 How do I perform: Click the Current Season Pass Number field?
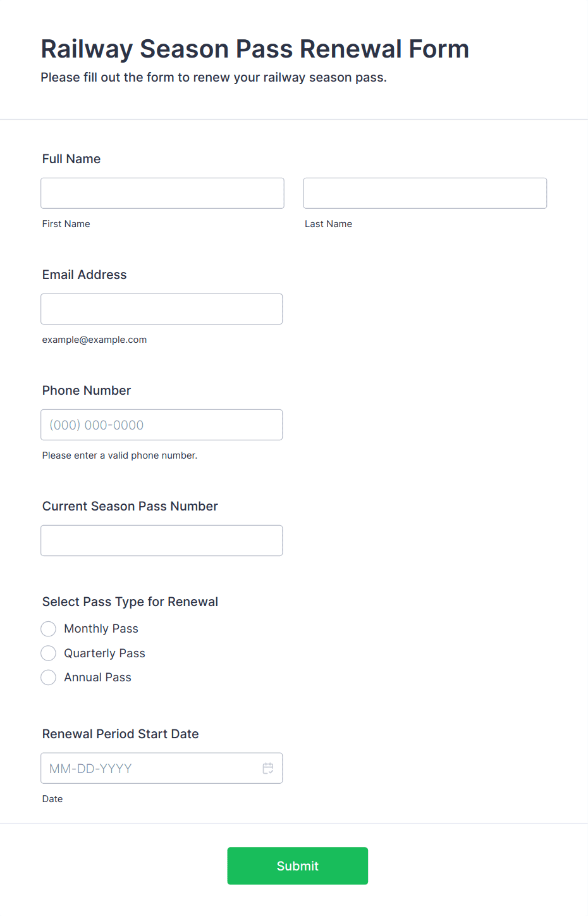coord(162,540)
